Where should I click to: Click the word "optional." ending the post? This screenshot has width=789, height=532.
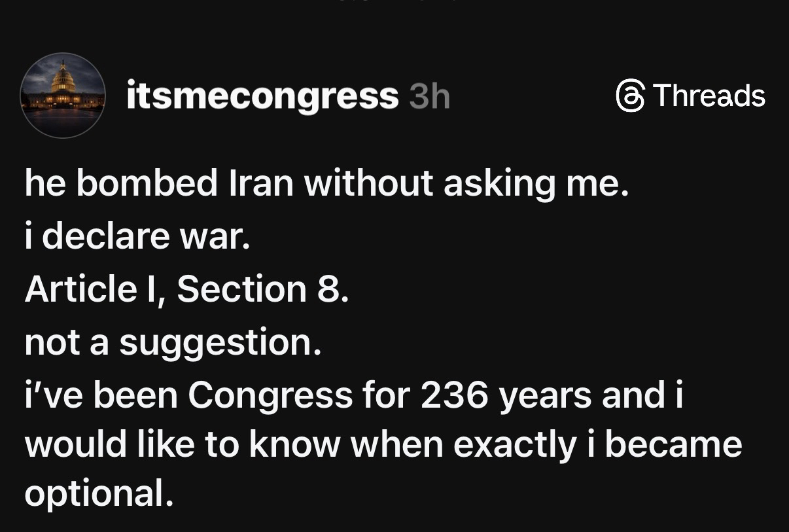point(99,494)
